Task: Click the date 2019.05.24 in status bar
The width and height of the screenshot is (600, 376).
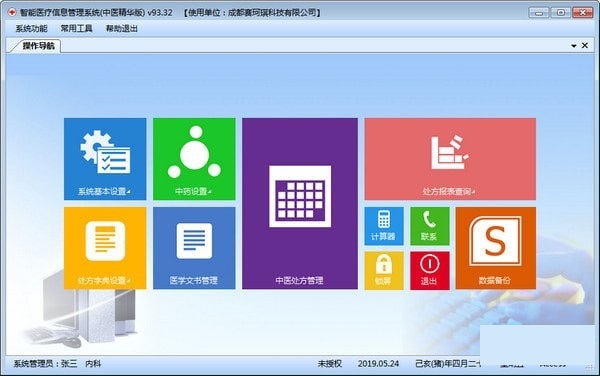Action: pyautogui.click(x=378, y=364)
